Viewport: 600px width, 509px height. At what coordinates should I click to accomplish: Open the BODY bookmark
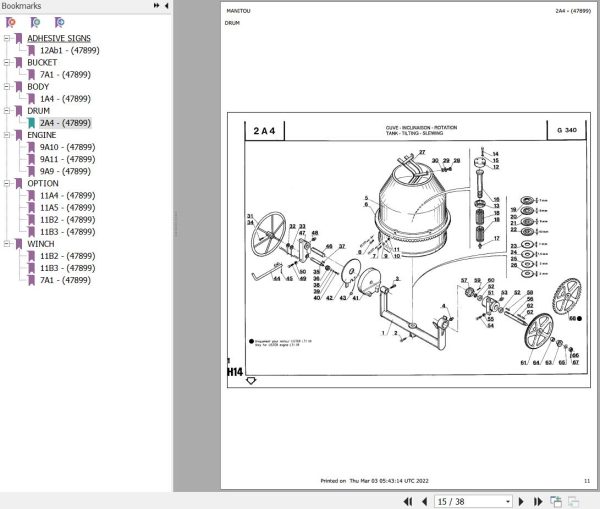click(38, 86)
